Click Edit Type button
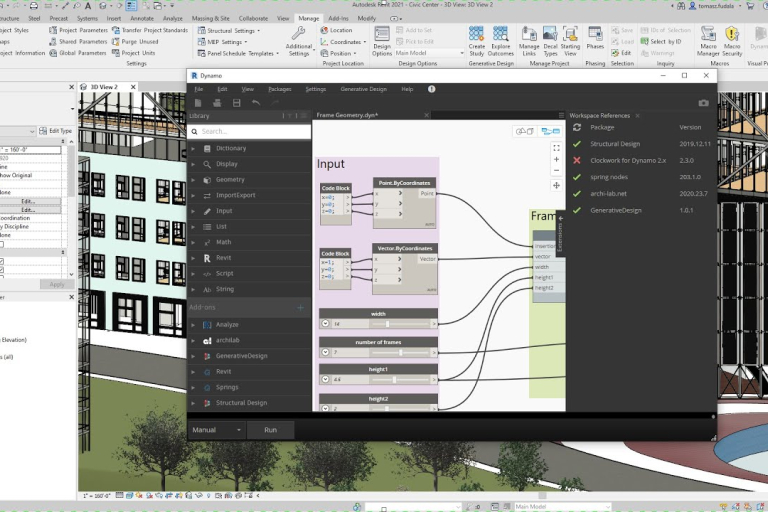The width and height of the screenshot is (768, 512). point(56,131)
